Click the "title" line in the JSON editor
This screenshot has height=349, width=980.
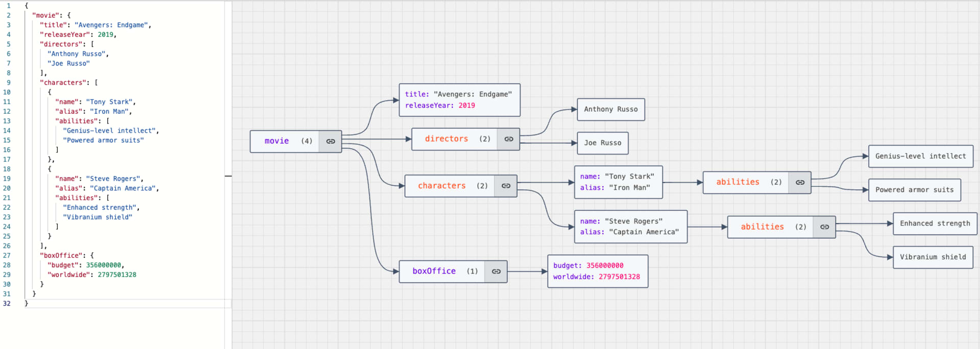(95, 25)
